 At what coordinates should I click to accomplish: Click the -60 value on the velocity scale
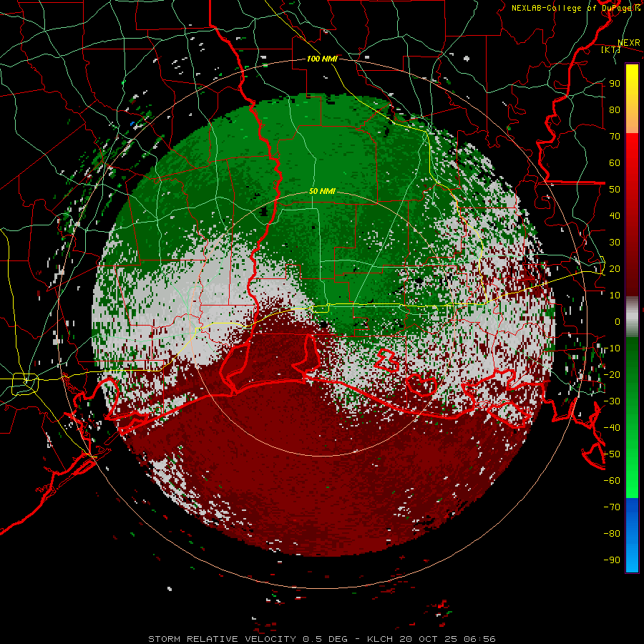612,481
